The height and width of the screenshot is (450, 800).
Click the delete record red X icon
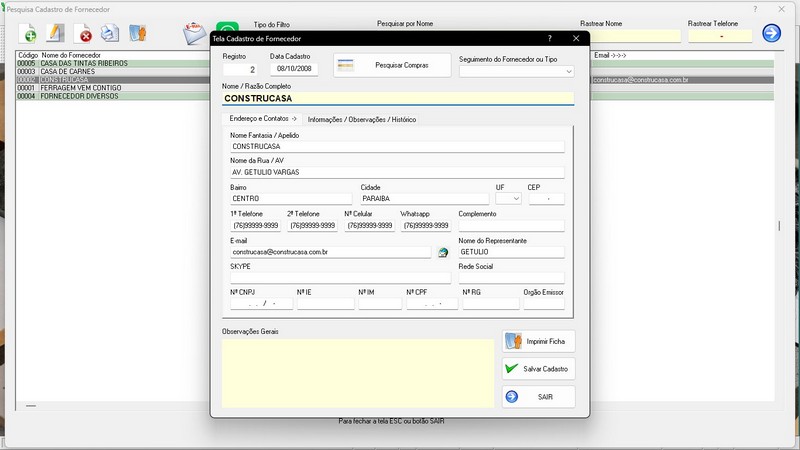83,34
